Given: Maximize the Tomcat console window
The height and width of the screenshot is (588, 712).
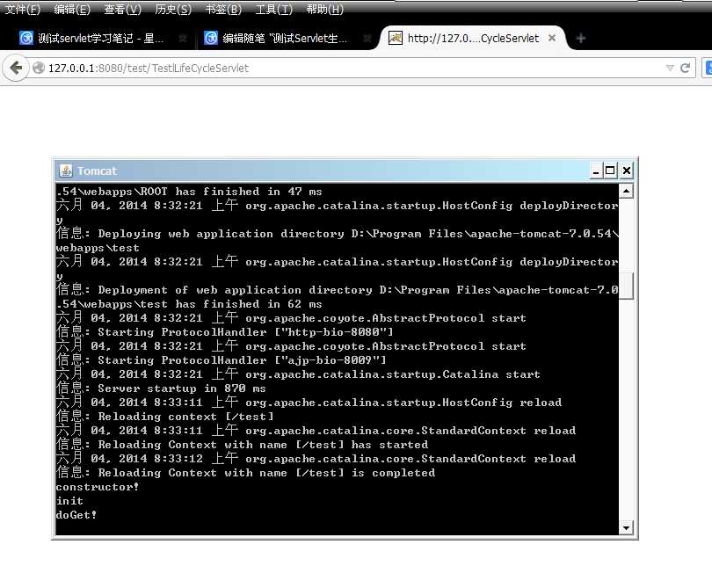Looking at the screenshot, I should [610, 171].
